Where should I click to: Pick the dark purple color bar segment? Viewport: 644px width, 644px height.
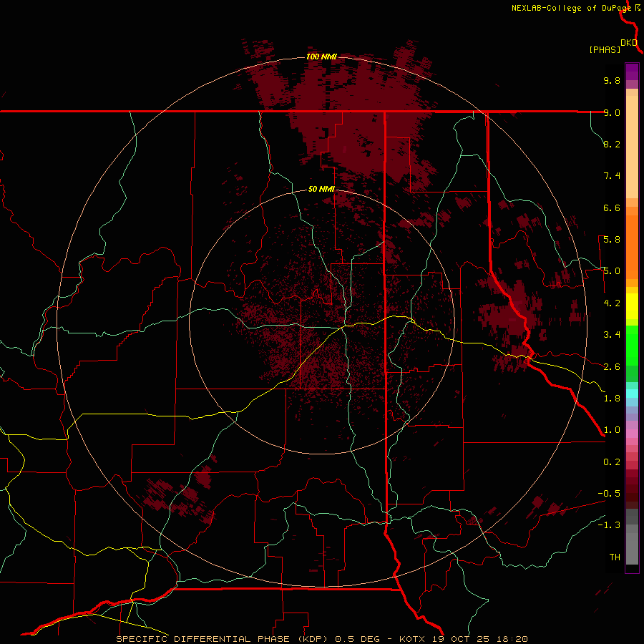click(x=632, y=72)
